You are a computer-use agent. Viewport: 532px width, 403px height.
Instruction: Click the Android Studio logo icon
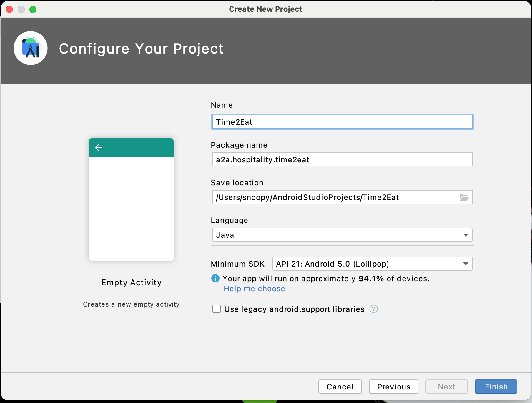[31, 48]
